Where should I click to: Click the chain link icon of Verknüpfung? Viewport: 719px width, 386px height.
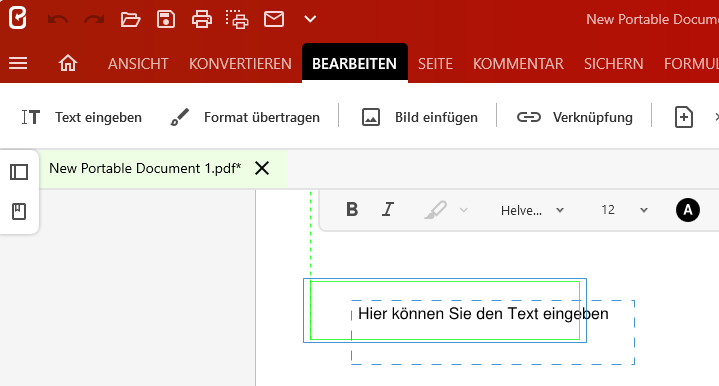[x=529, y=117]
